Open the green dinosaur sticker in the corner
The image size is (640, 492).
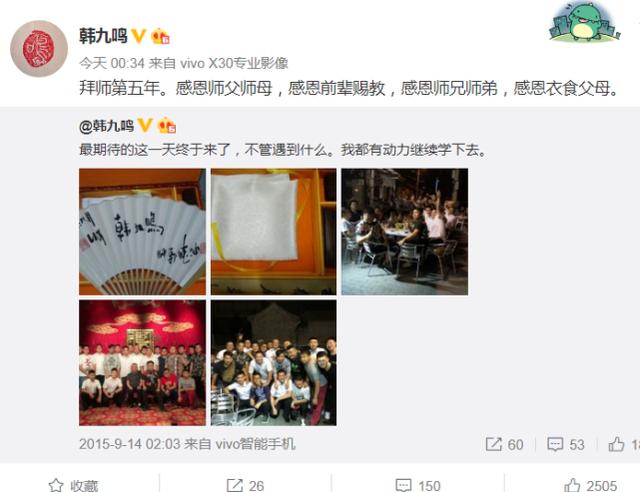pyautogui.click(x=585, y=21)
